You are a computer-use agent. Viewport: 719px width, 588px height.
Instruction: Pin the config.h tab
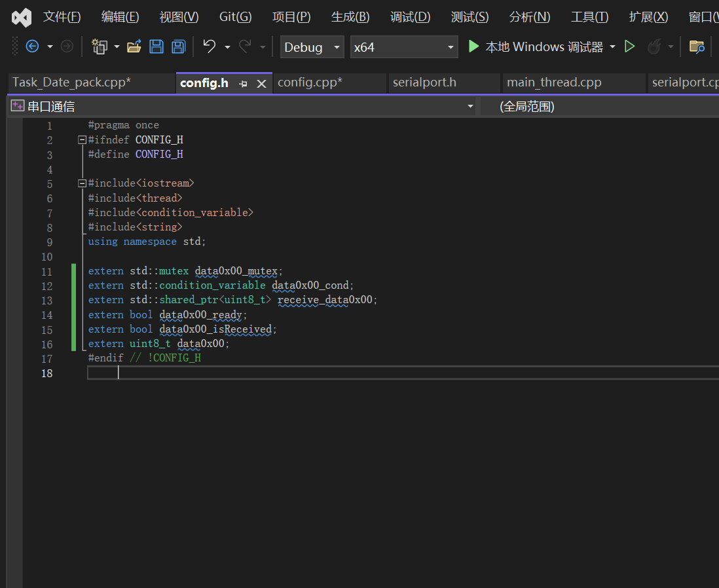[243, 84]
